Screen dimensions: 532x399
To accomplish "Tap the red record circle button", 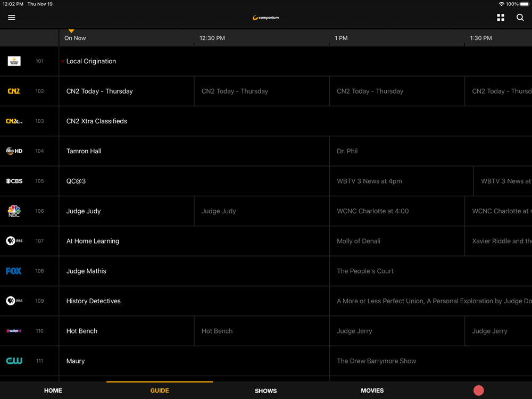I will click(x=478, y=390).
